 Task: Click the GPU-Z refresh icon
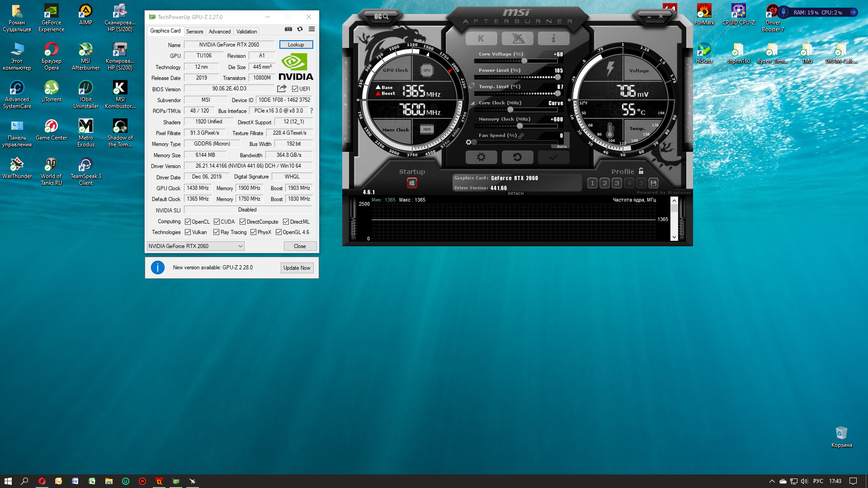point(300,29)
